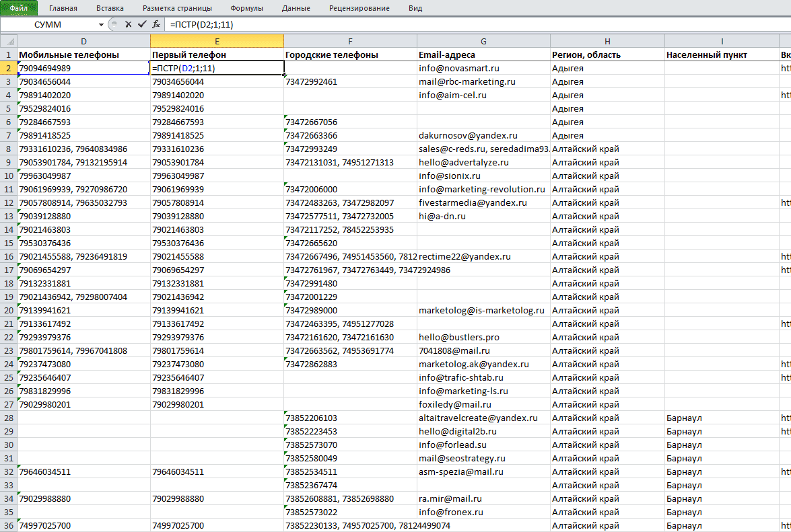
Task: Select column H header
Action: [607, 41]
